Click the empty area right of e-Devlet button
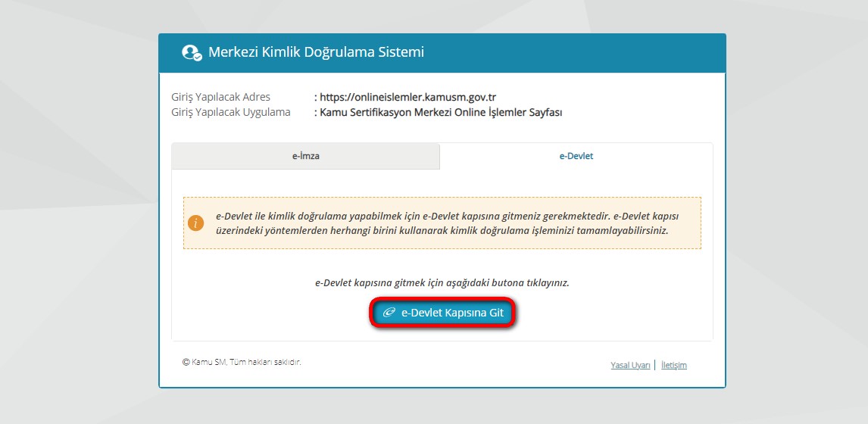 tap(614, 312)
